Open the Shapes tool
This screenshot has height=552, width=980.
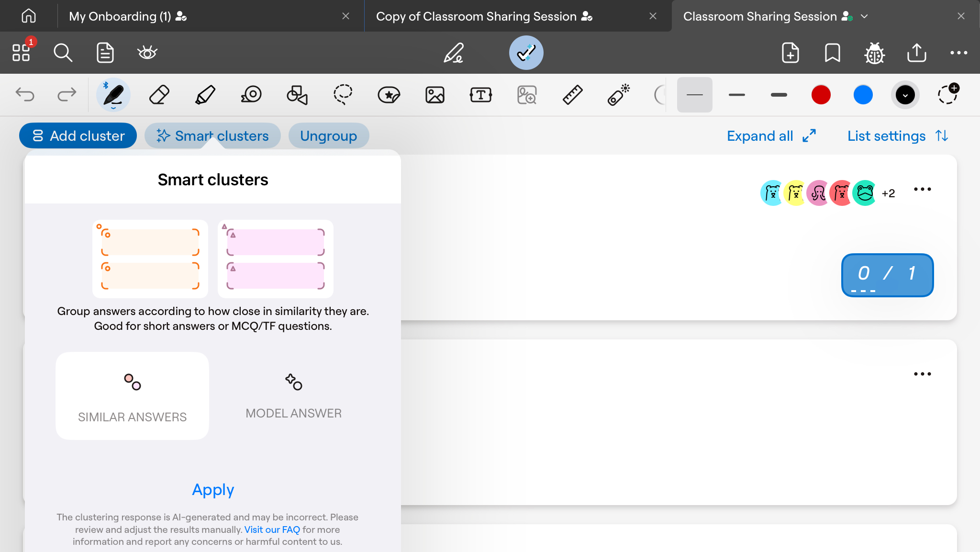(x=297, y=95)
